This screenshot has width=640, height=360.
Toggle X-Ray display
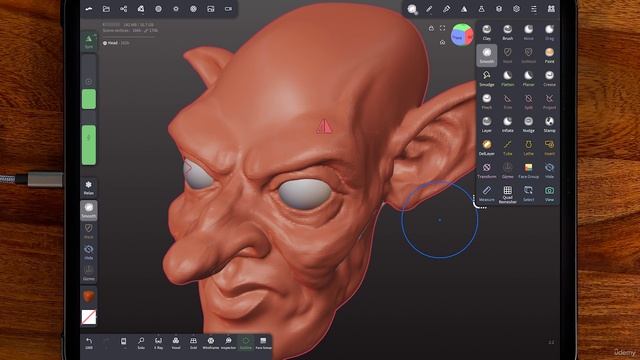click(158, 343)
